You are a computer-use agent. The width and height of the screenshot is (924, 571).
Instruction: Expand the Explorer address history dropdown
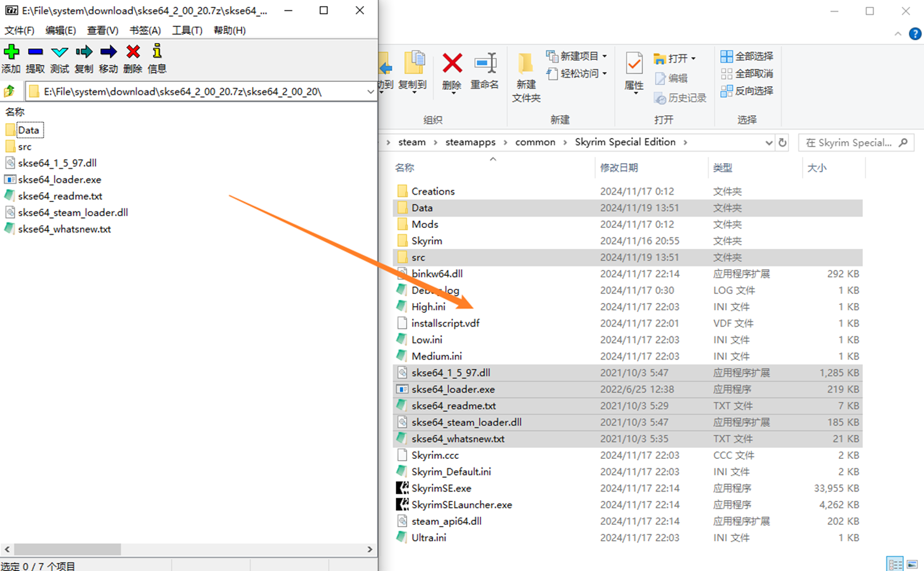pos(769,142)
